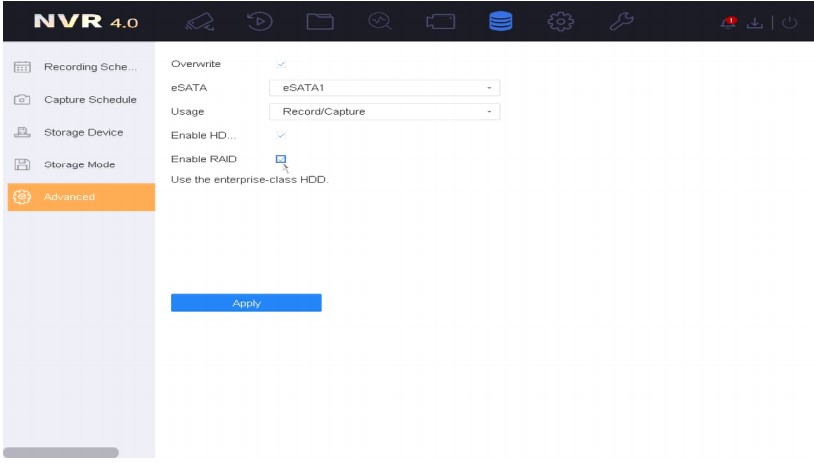
Task: Open system settings gear icon
Action: coord(563,21)
